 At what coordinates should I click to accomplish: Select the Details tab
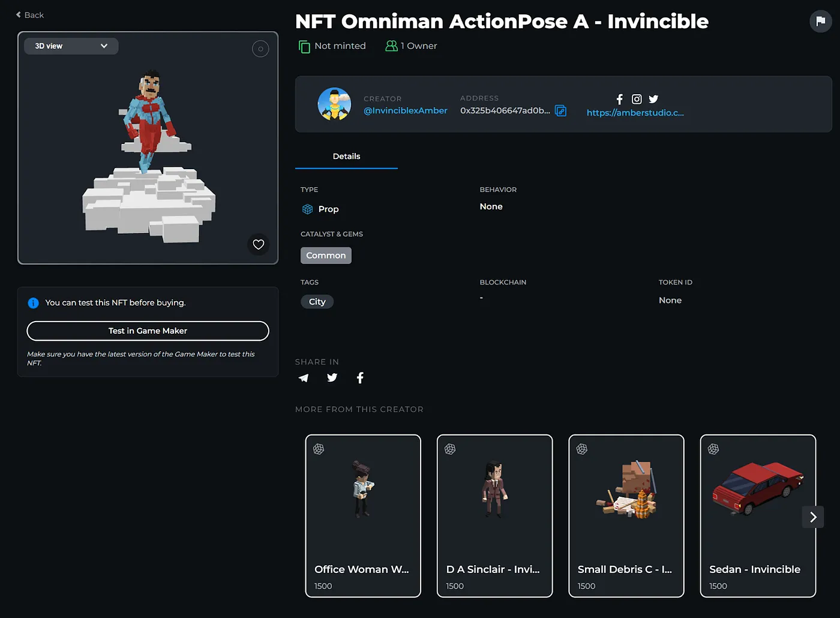pos(346,156)
